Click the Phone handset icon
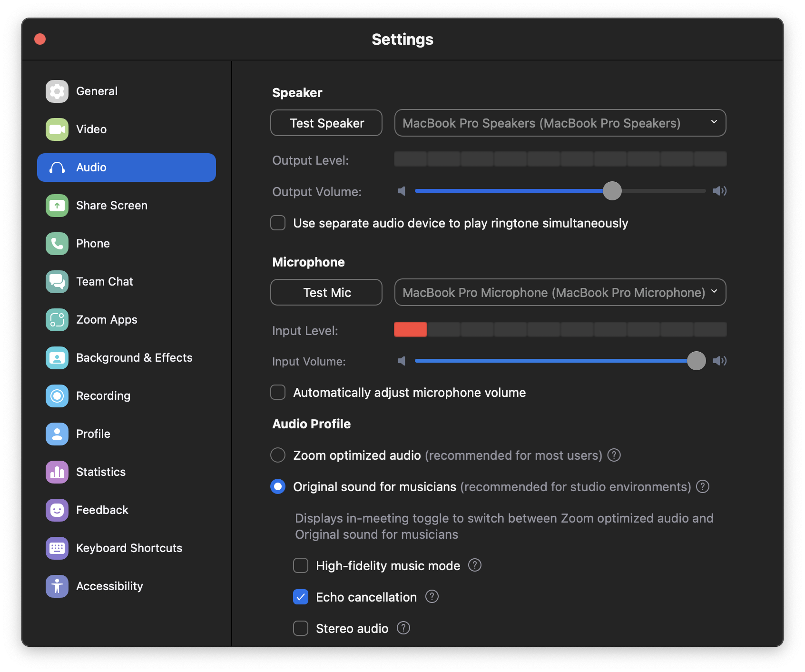Screen dimensions: 805x672 (57, 244)
